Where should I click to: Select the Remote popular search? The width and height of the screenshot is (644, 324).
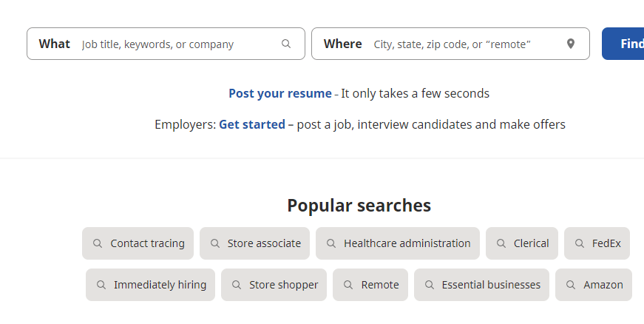370,285
